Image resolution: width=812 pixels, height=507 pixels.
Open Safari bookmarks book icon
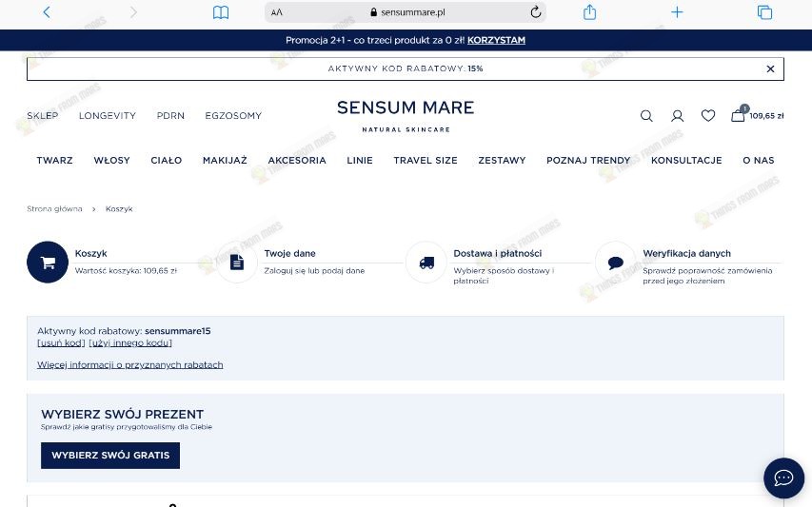[x=221, y=12]
